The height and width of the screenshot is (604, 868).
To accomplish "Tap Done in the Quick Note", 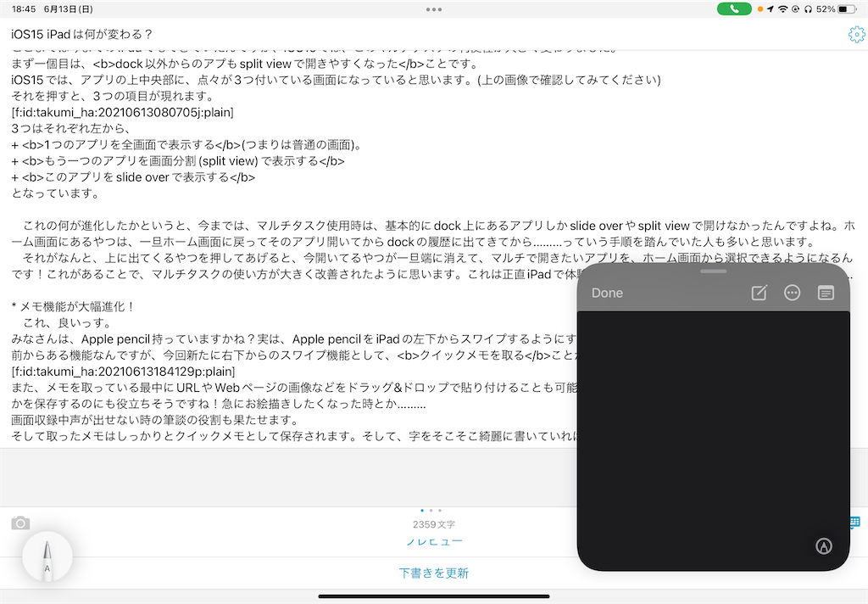I will pyautogui.click(x=607, y=294).
